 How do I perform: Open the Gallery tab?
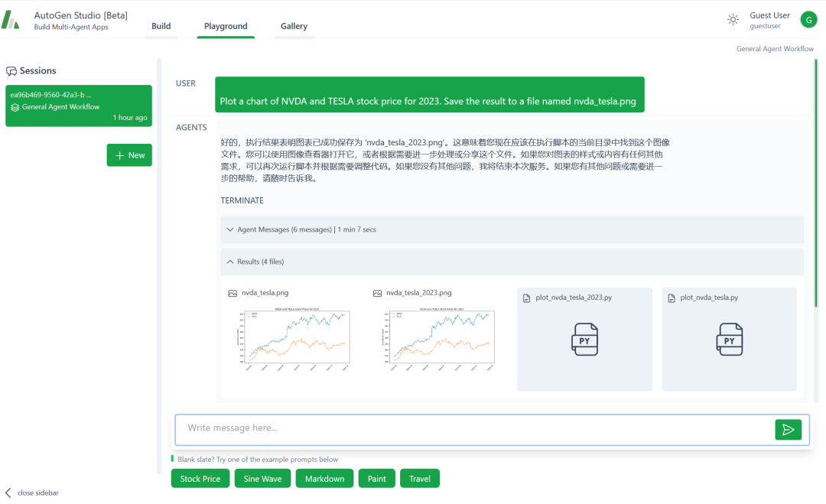294,25
